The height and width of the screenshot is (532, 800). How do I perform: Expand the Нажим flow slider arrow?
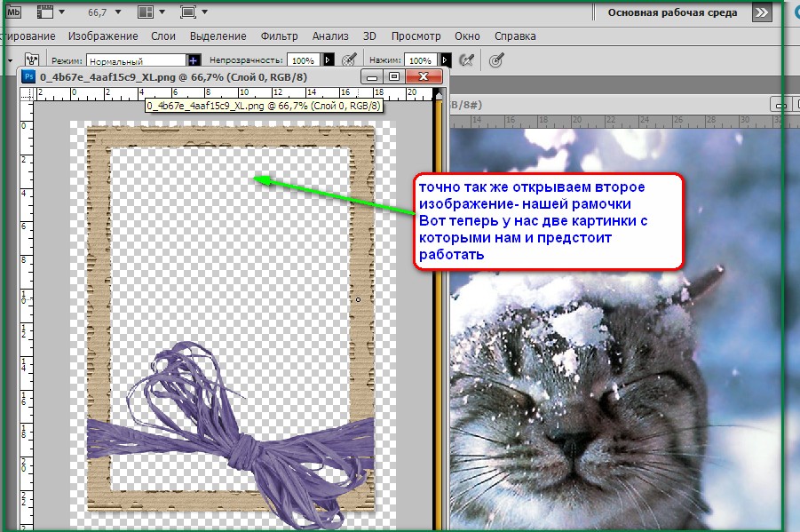(446, 60)
